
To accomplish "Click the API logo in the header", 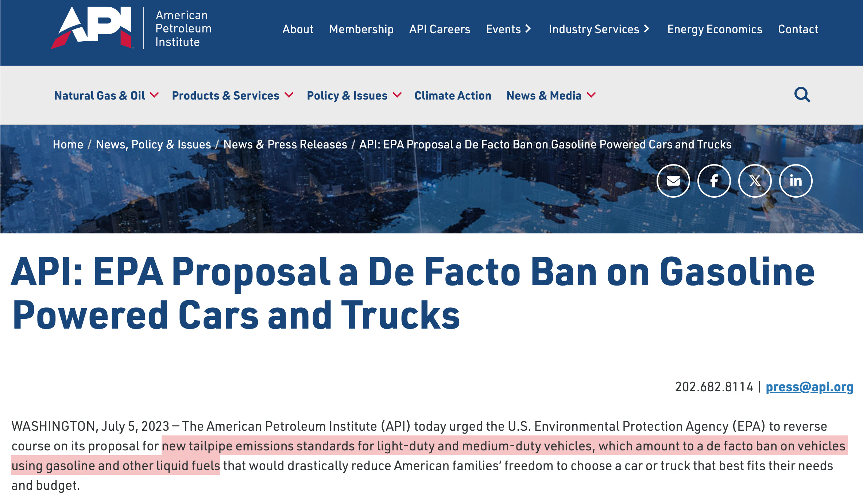I will pos(92,28).
